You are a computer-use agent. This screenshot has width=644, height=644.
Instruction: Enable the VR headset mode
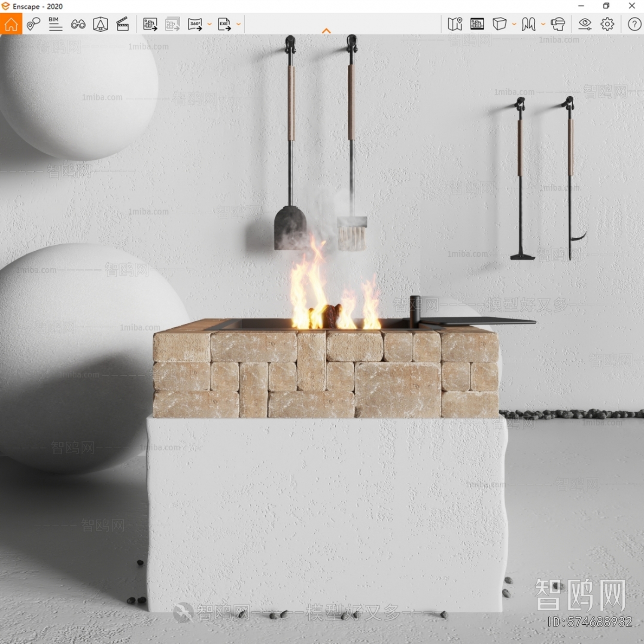558,24
